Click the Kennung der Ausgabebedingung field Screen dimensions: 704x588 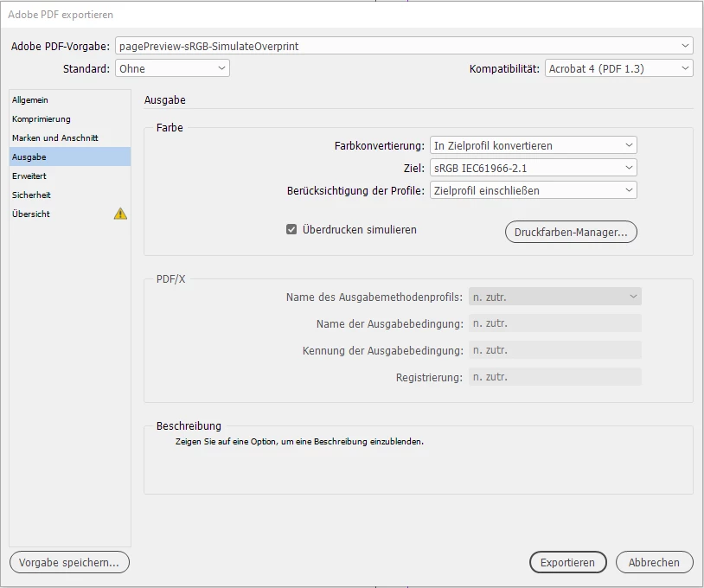pyautogui.click(x=555, y=350)
